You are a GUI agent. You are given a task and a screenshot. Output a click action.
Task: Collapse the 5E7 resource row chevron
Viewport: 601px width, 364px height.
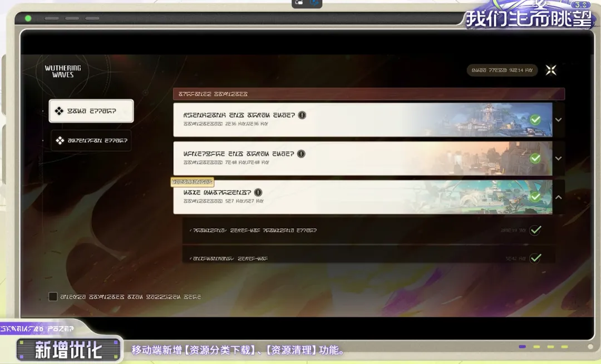(559, 197)
